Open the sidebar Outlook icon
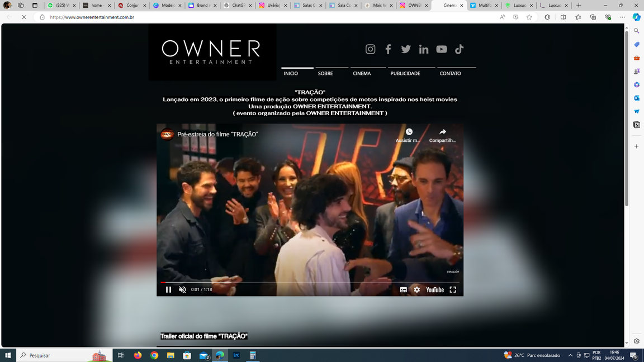Viewport: 644px width, 362px height. point(636,98)
